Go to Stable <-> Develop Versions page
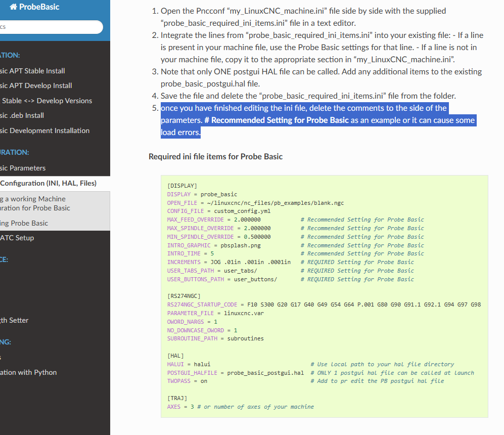The width and height of the screenshot is (504, 435). (x=47, y=101)
